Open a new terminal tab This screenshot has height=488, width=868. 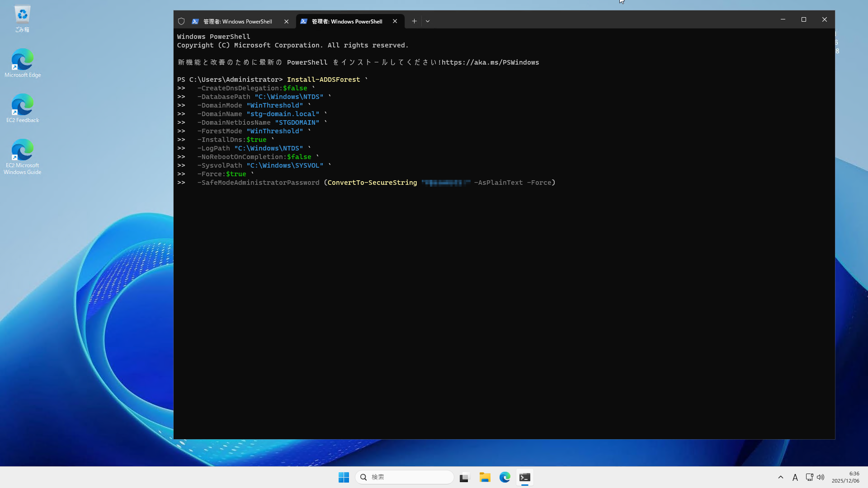pos(414,21)
